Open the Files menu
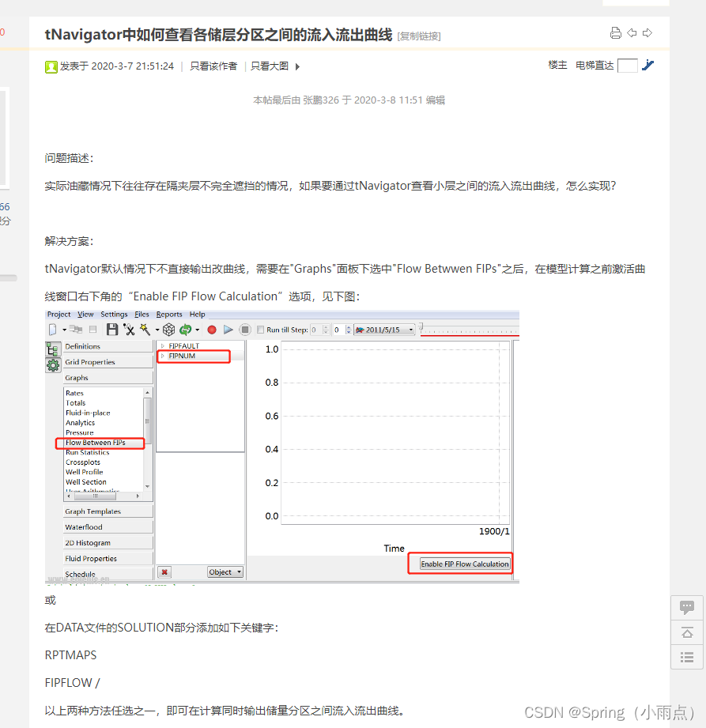The width and height of the screenshot is (706, 728). point(142,315)
